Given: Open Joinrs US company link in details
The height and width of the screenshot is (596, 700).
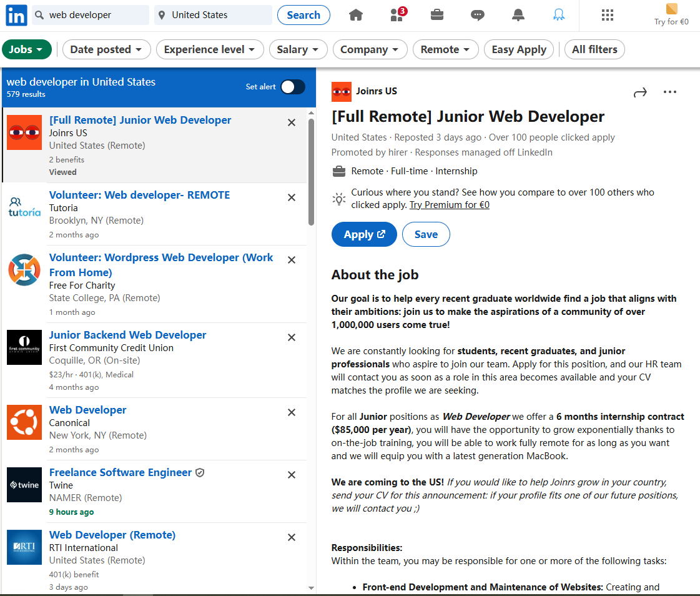Looking at the screenshot, I should [x=377, y=91].
